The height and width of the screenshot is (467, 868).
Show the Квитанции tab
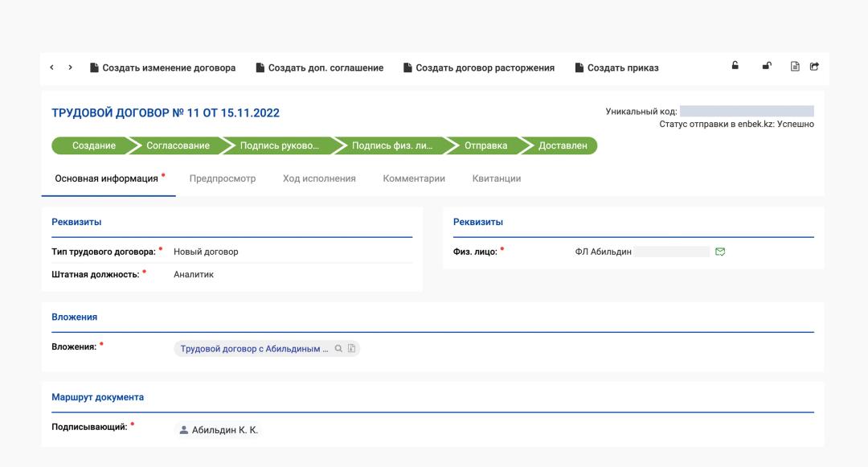point(496,178)
